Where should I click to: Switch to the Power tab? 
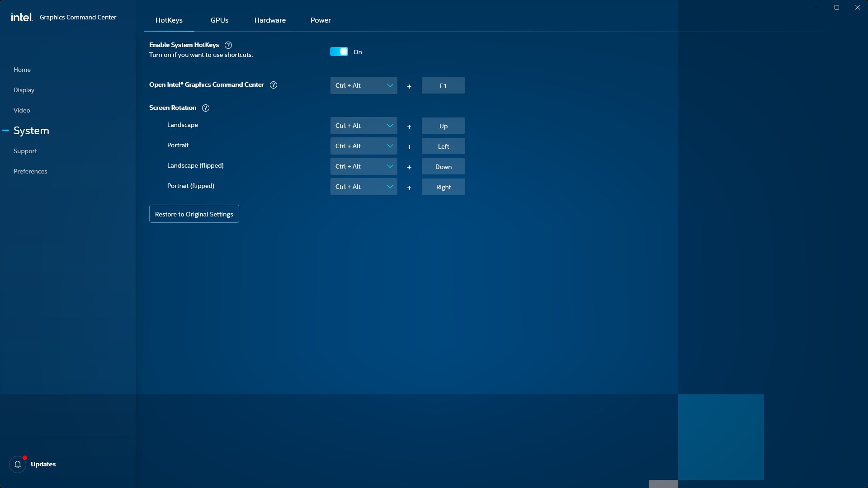pos(321,20)
